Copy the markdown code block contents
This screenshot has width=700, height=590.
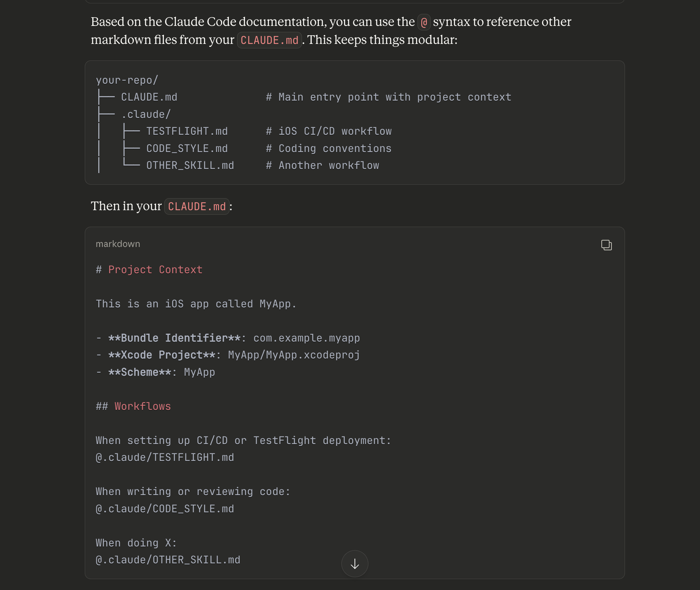606,245
